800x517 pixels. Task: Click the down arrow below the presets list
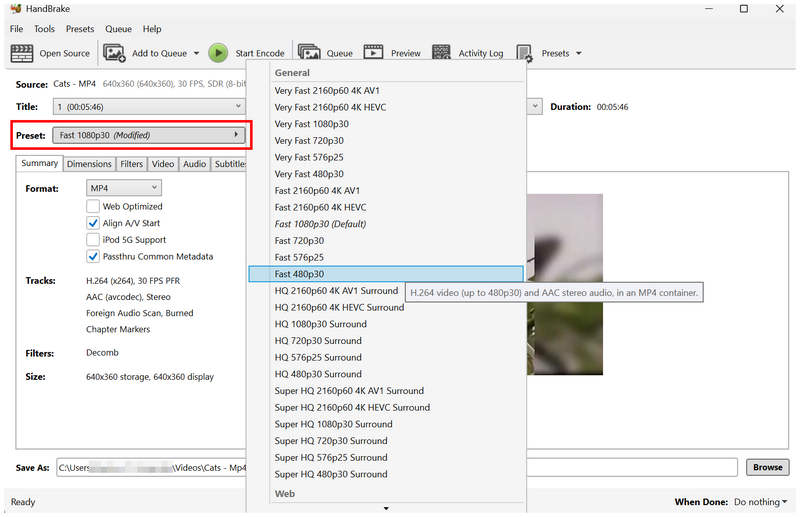point(386,508)
